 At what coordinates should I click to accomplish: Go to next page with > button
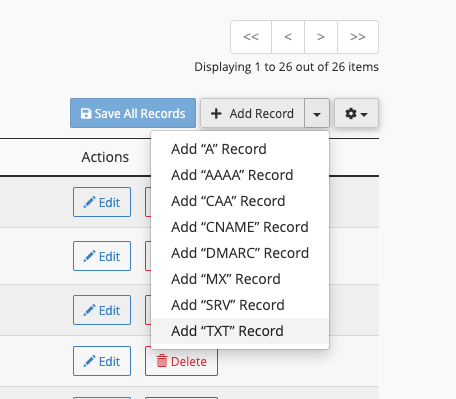pos(321,37)
